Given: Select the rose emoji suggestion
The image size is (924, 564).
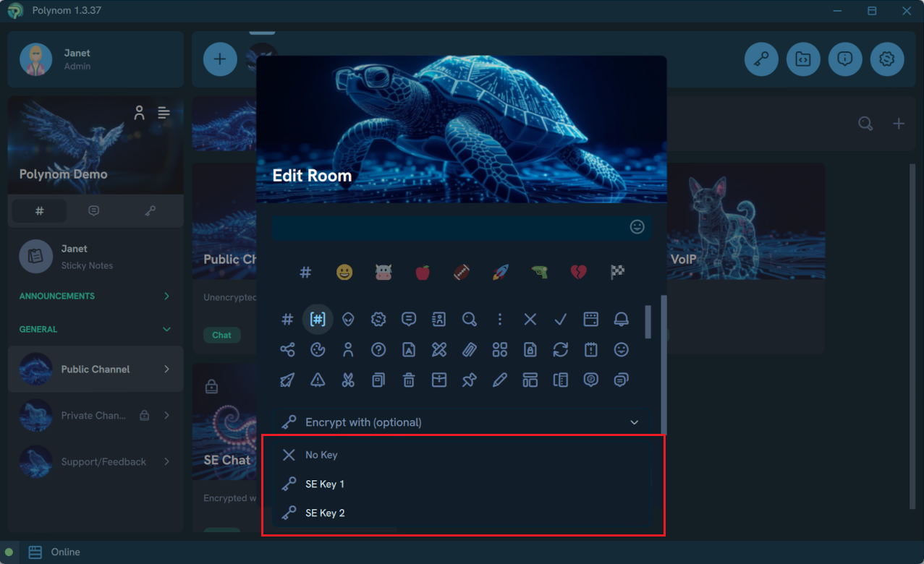Looking at the screenshot, I should point(423,273).
